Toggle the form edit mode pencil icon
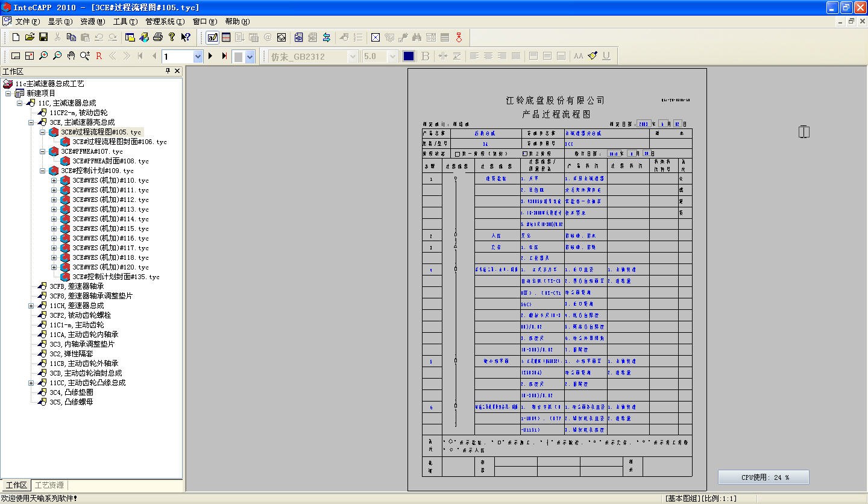Screen dimensions: 868x504 pyautogui.click(x=212, y=37)
